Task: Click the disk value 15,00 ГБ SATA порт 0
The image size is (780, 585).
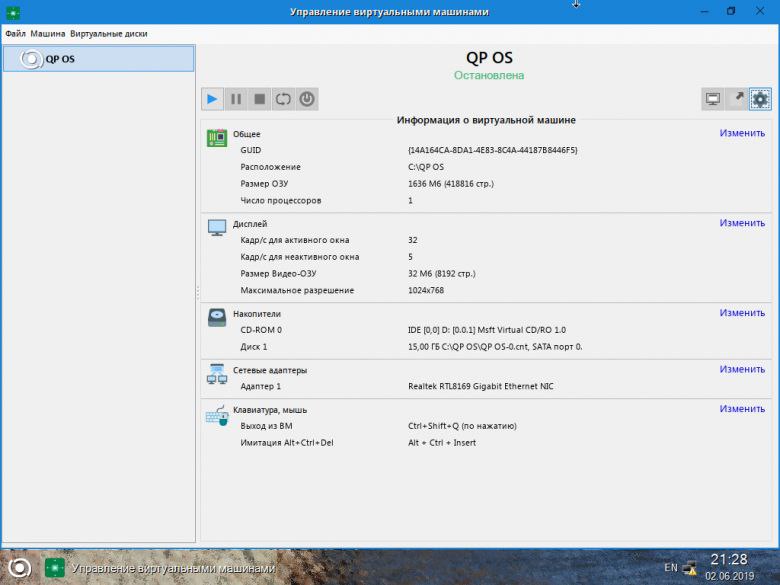Action: 495,347
